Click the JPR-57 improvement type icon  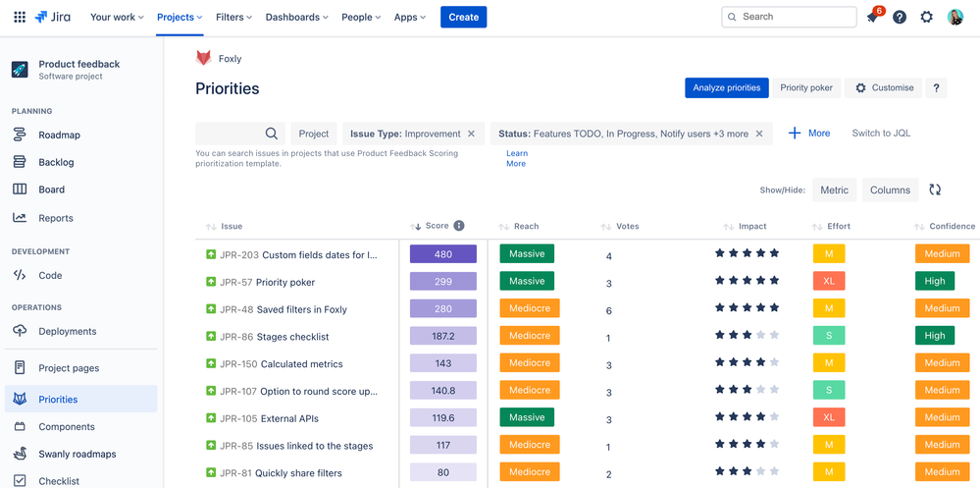point(211,282)
